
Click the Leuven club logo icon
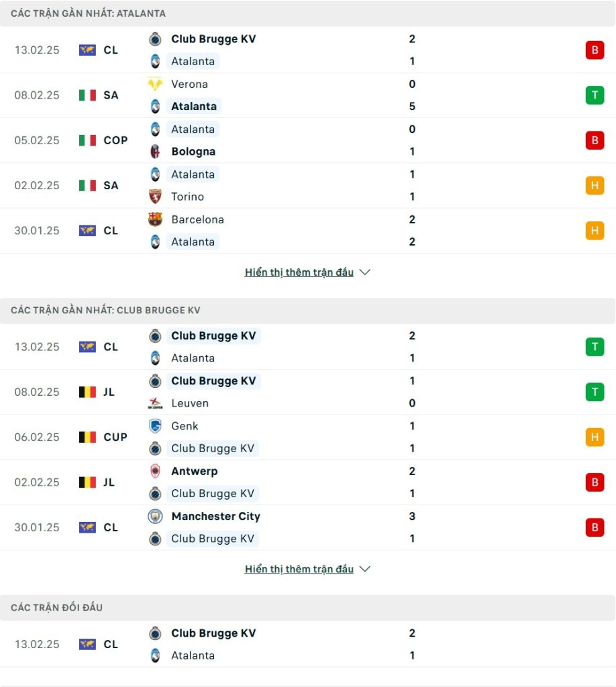155,403
